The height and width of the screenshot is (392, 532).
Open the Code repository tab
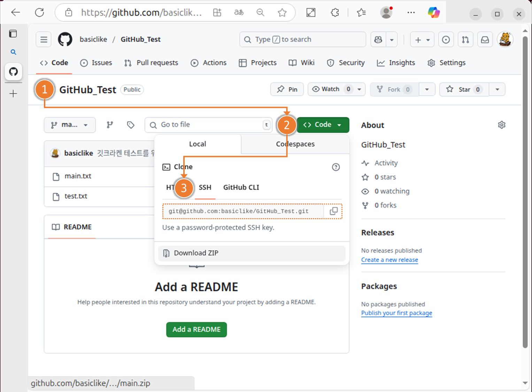coord(54,63)
